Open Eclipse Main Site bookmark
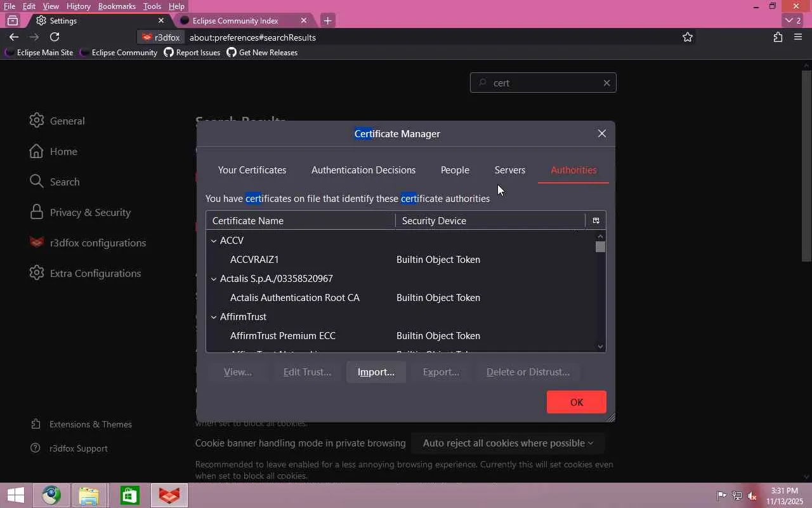Viewport: 812px width, 508px height. pos(39,53)
